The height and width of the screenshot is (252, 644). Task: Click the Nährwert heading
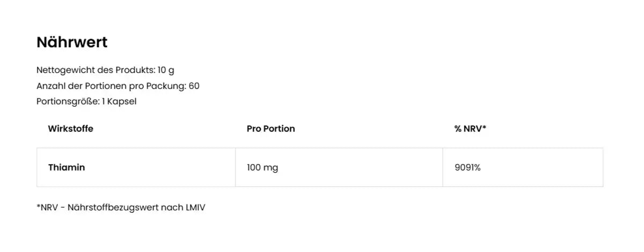tap(72, 42)
